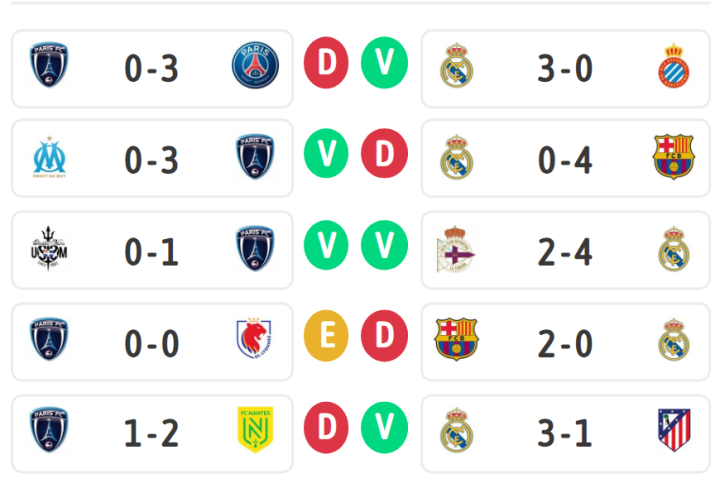Click Real Madrid crest in 3-1 match
The width and height of the screenshot is (720, 493).
(x=456, y=431)
